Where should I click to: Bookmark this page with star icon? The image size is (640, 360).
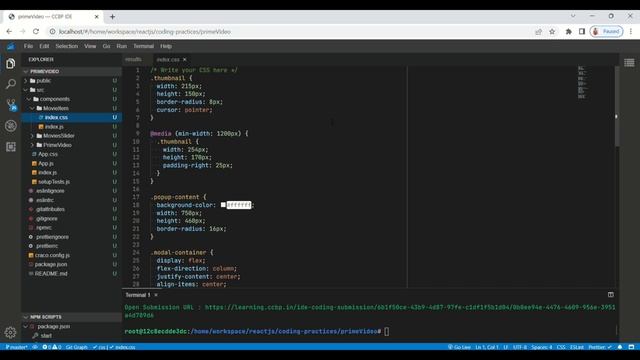tap(552, 31)
